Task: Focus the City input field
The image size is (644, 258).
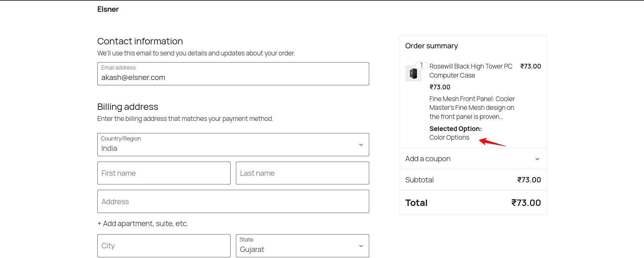Action: coord(164,246)
